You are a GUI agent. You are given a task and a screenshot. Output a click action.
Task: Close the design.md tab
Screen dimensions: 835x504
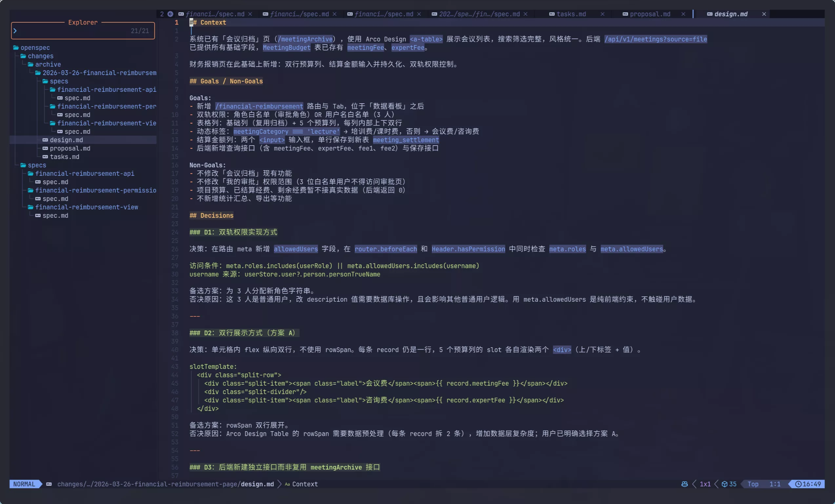764,14
